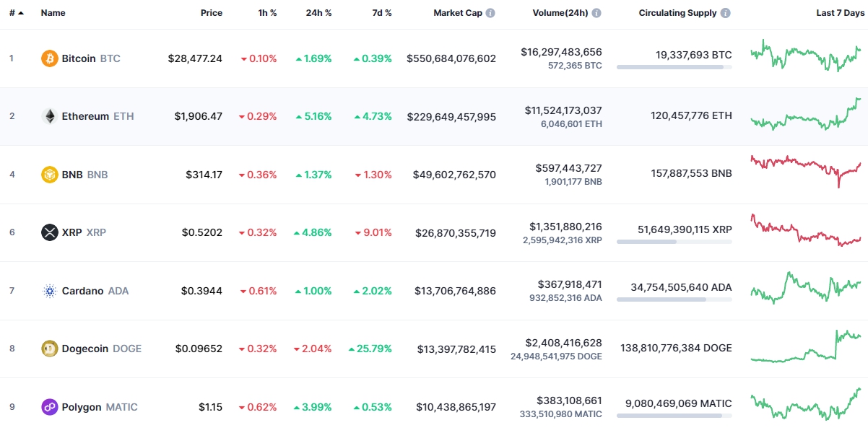Sort by the # rank column arrow

21,13
